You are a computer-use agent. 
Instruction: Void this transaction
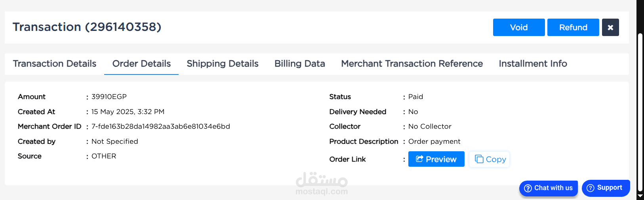pyautogui.click(x=518, y=27)
